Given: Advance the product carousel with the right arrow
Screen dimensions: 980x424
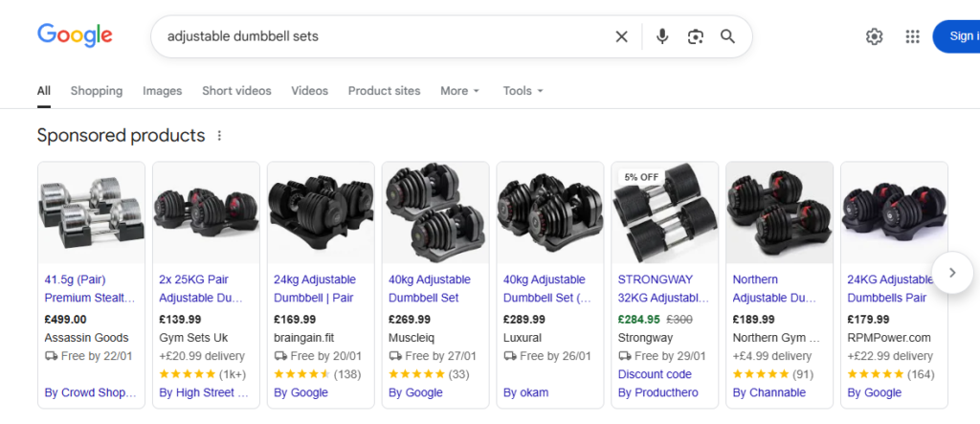Looking at the screenshot, I should pos(952,273).
